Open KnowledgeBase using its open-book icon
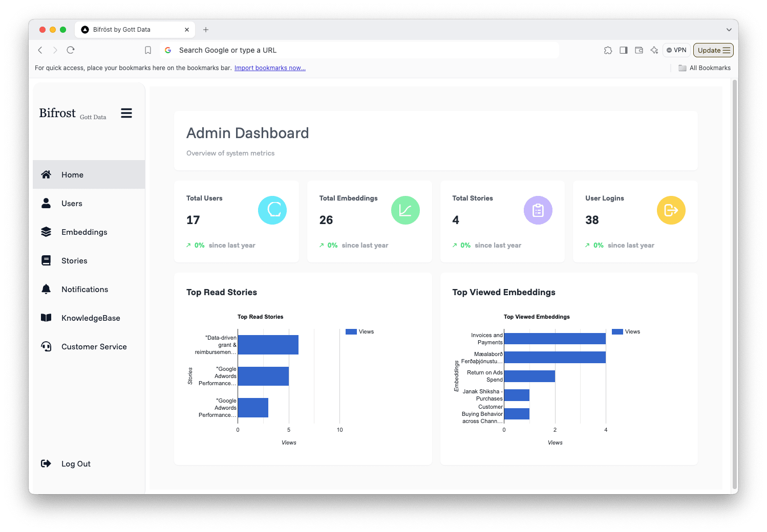The height and width of the screenshot is (532, 767). pyautogui.click(x=46, y=318)
